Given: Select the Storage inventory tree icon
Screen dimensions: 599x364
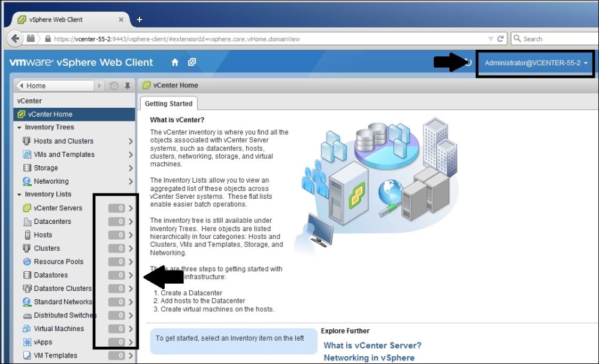Looking at the screenshot, I should [27, 168].
